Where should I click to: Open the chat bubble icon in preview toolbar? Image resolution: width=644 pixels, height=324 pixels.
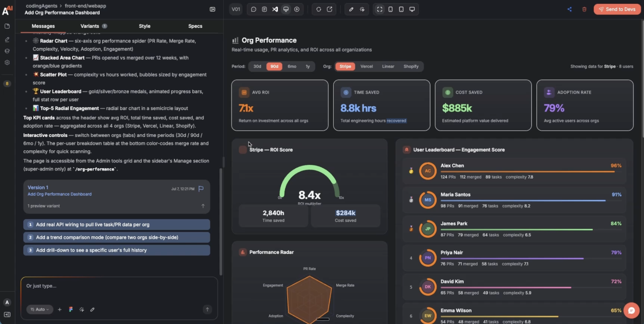tap(253, 9)
